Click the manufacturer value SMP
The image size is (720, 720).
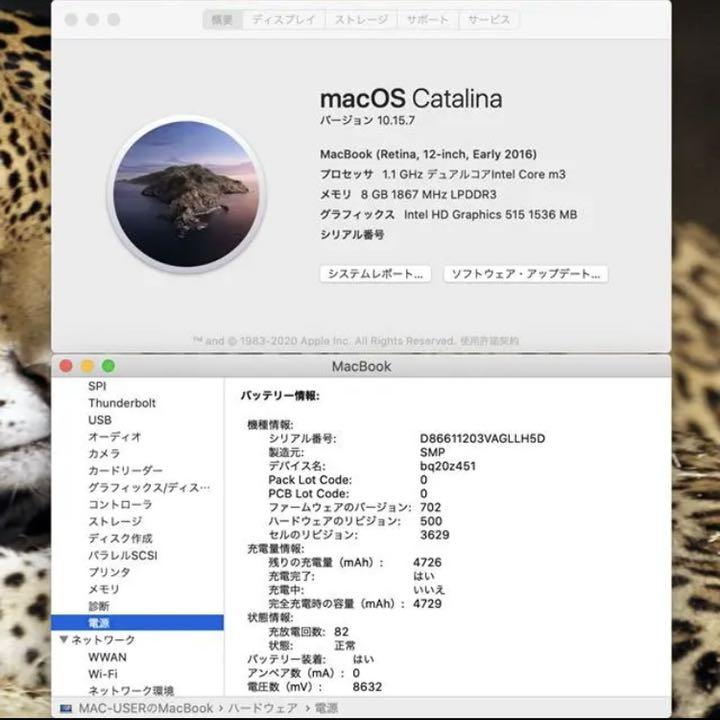[433, 452]
